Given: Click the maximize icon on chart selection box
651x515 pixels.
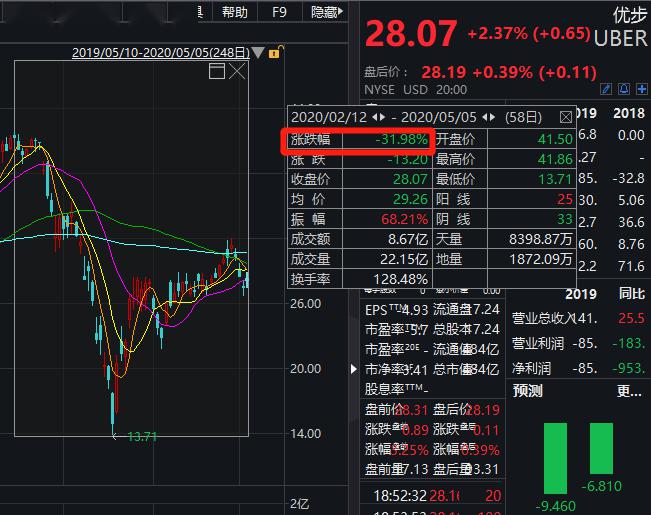Looking at the screenshot, I should click(x=217, y=71).
